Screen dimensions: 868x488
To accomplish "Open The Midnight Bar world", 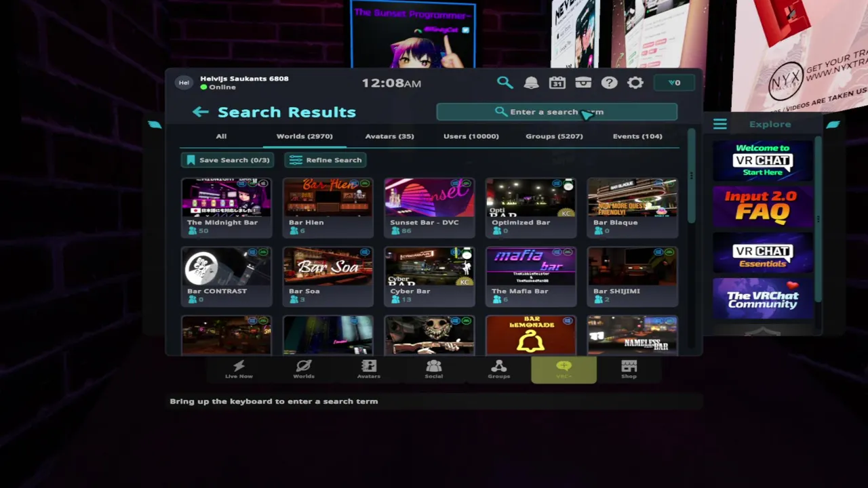I will (226, 207).
